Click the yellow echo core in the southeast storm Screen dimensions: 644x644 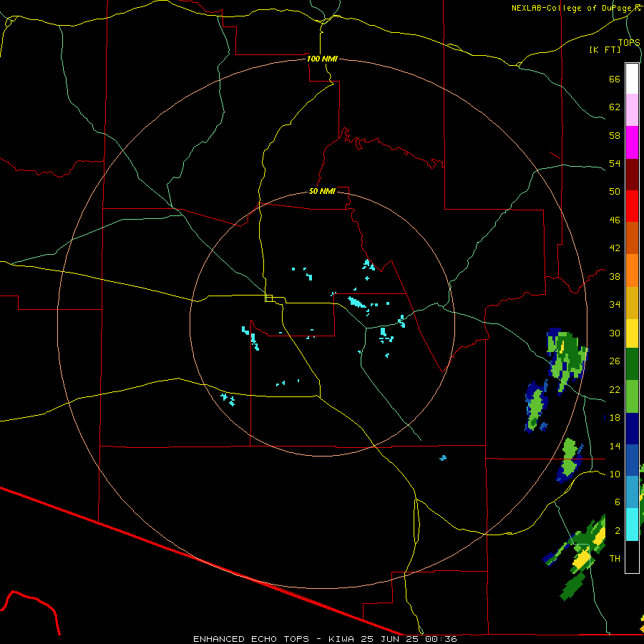tap(581, 560)
